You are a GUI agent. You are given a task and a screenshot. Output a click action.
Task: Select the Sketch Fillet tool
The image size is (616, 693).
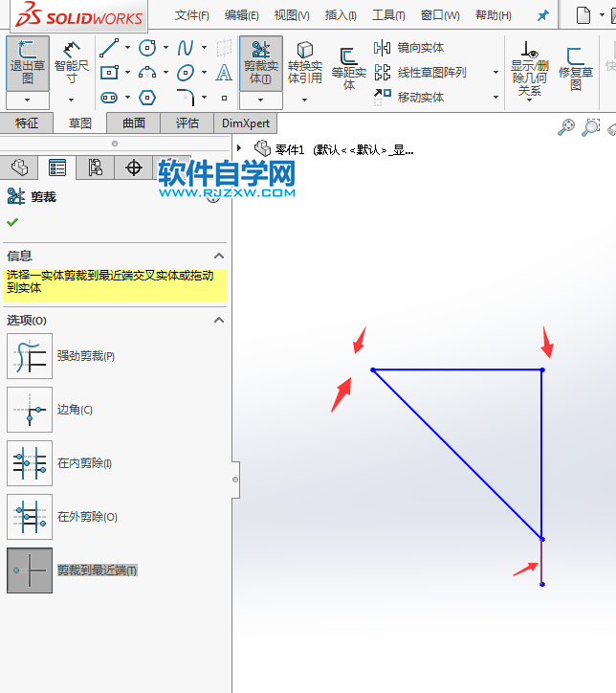(x=186, y=98)
